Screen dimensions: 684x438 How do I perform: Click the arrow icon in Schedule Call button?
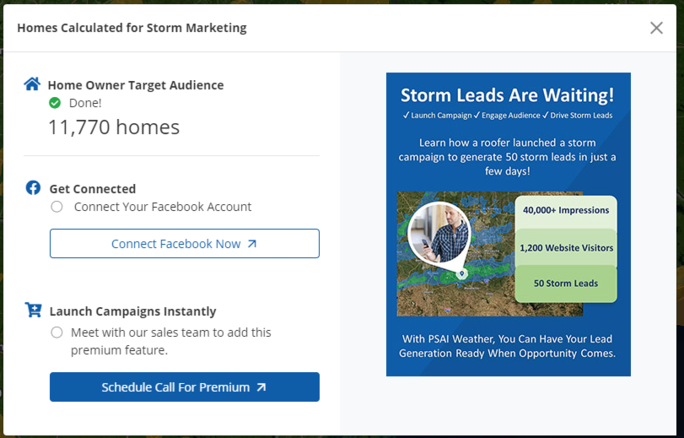point(261,387)
